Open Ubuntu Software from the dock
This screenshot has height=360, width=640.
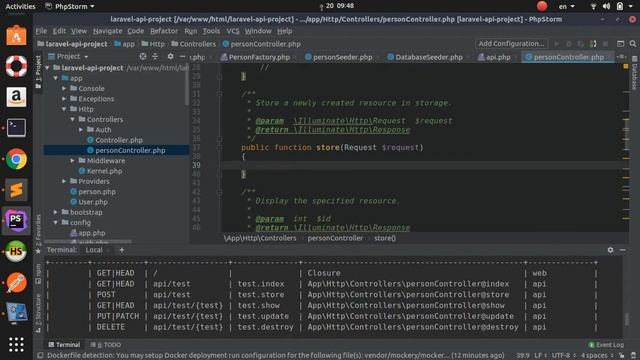(x=16, y=36)
